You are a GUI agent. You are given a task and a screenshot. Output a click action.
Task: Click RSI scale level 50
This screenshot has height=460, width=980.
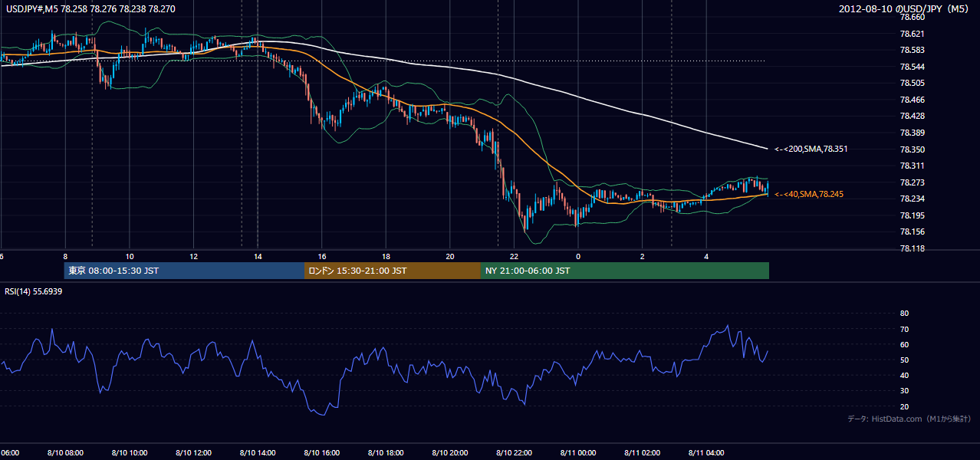coord(904,360)
